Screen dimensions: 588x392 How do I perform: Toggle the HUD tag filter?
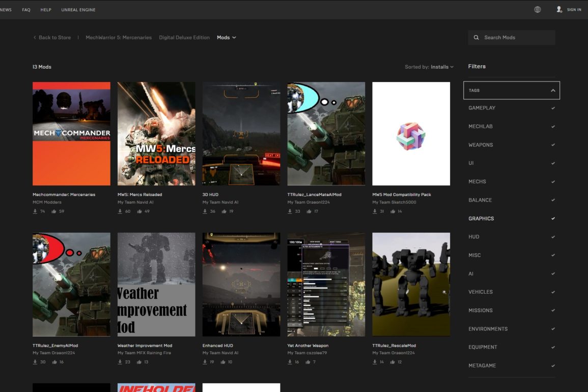(x=512, y=237)
